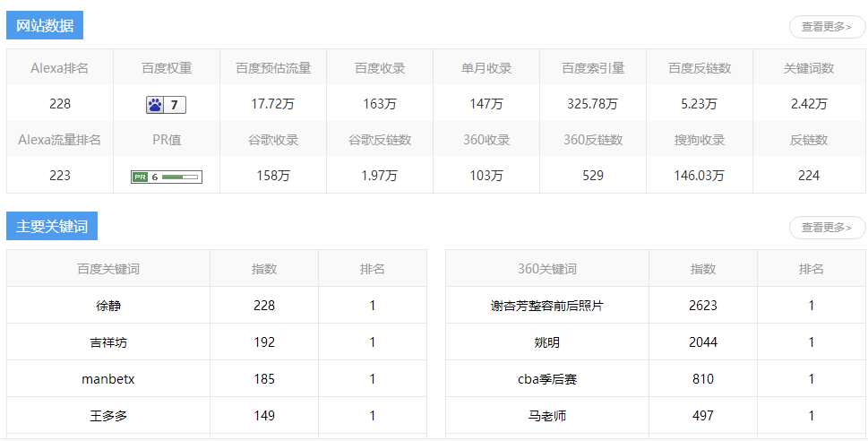Click the 搜狗收录 value 146.03万
The image size is (868, 441).
pyautogui.click(x=700, y=176)
